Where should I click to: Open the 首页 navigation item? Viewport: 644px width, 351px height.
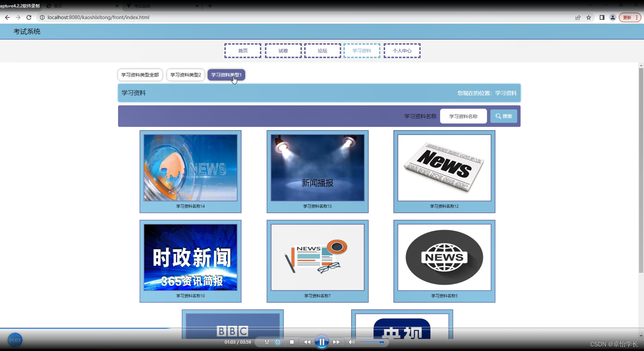tap(243, 51)
